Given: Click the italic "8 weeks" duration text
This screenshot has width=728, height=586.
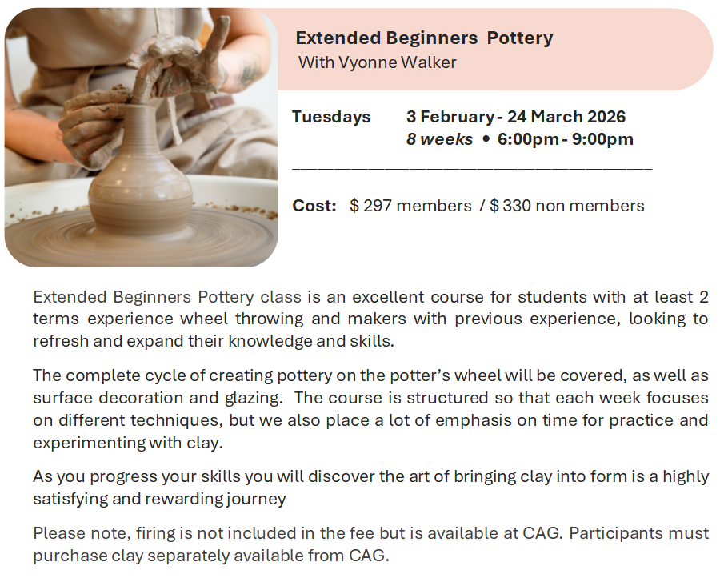Looking at the screenshot, I should click(x=439, y=139).
